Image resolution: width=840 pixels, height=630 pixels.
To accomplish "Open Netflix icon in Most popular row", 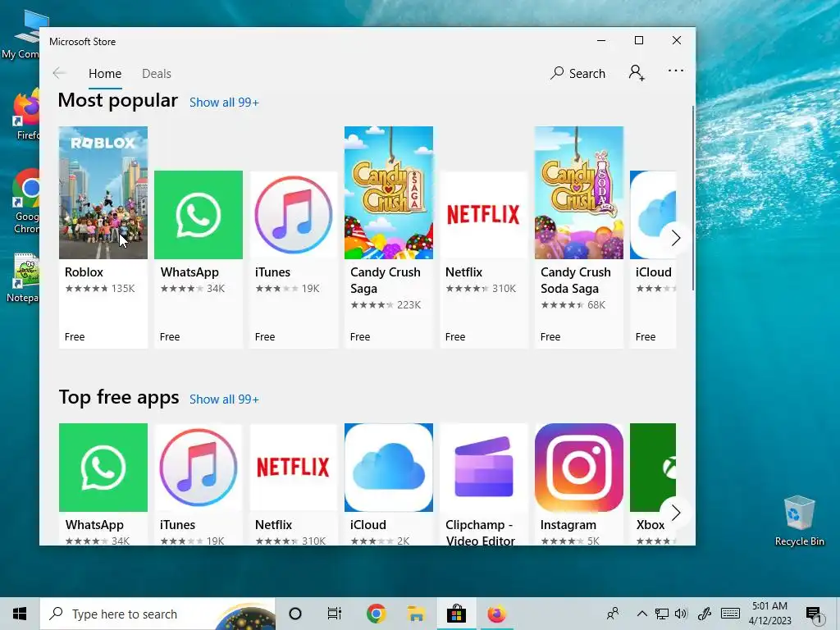I will click(x=484, y=215).
